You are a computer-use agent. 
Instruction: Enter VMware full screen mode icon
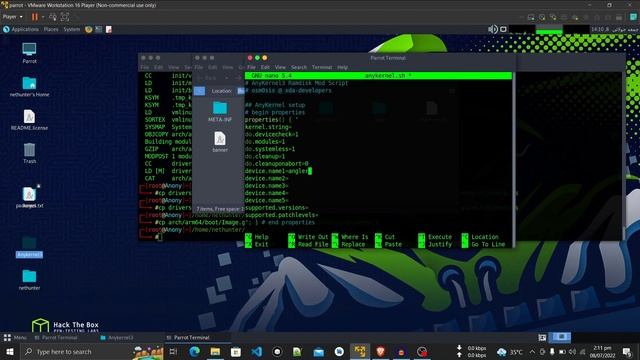(64, 17)
